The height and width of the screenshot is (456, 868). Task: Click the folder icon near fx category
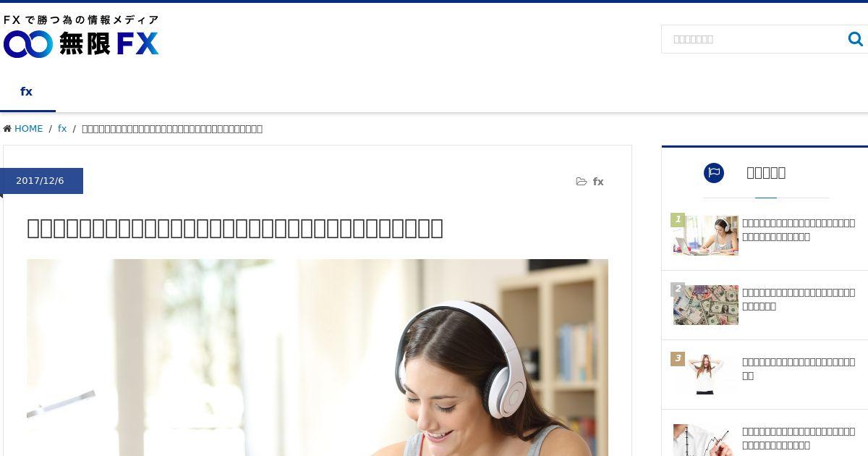tap(582, 182)
